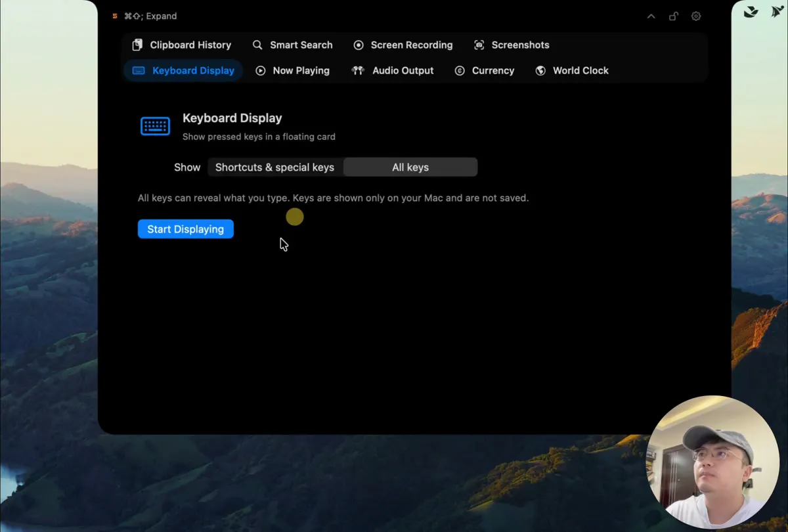Go to the Screen Recording tab
Screen dimensions: 788x532
click(x=403, y=45)
